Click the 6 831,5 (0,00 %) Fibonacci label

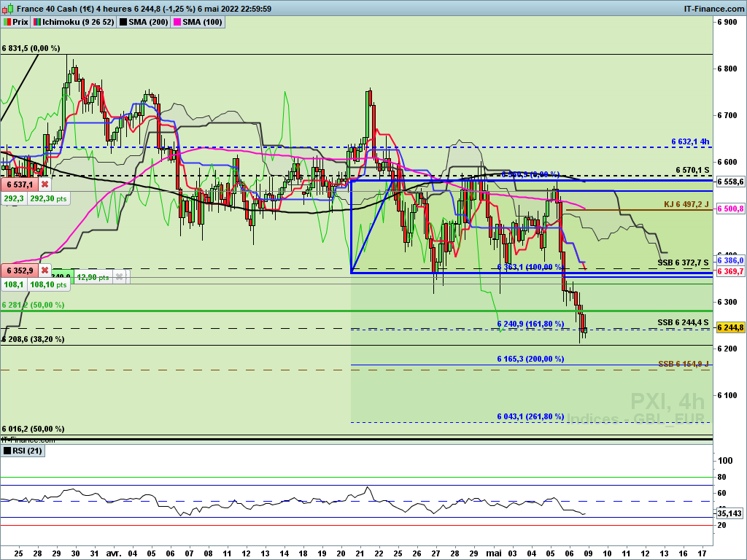pos(31,48)
